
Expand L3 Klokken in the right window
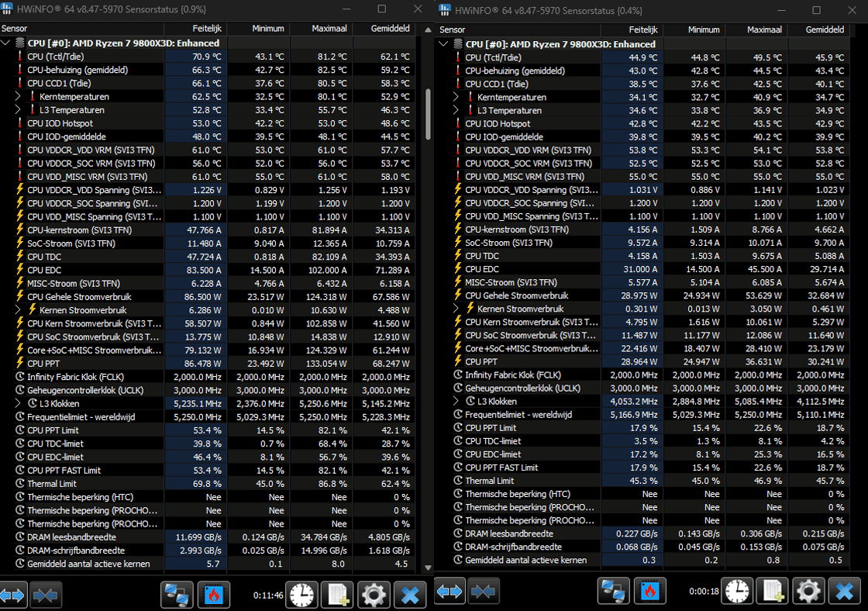[x=456, y=401]
